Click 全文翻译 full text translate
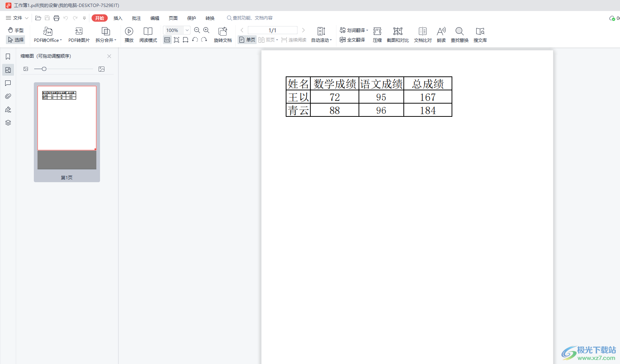The height and width of the screenshot is (364, 620). [x=352, y=40]
